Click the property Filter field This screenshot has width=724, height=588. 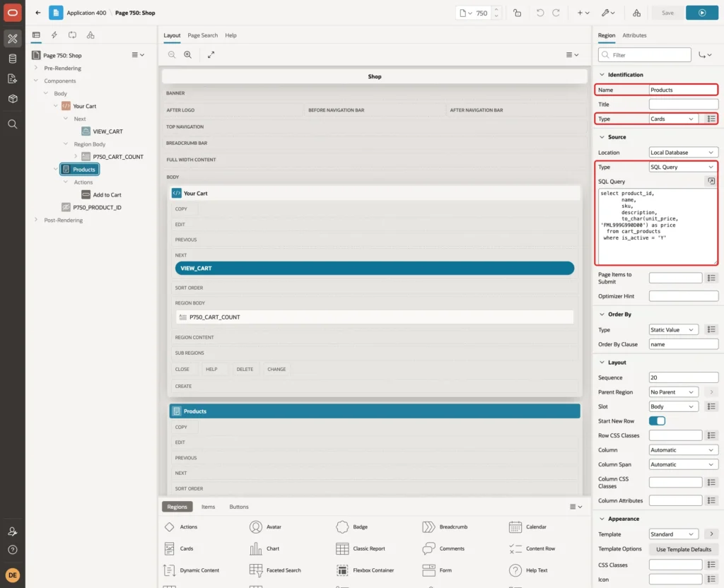pyautogui.click(x=645, y=55)
